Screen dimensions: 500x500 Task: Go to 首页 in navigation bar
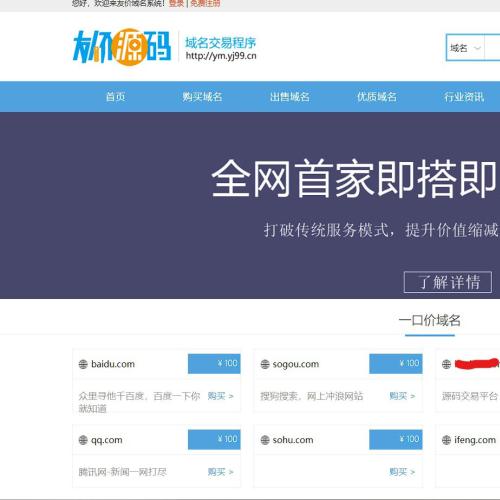coord(115,97)
